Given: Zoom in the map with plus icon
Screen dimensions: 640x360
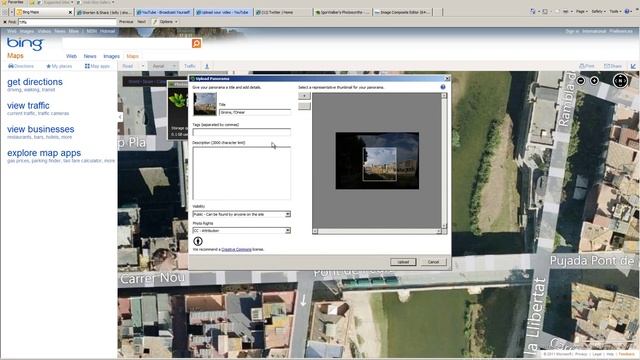Looking at the screenshot, I should 594,81.
